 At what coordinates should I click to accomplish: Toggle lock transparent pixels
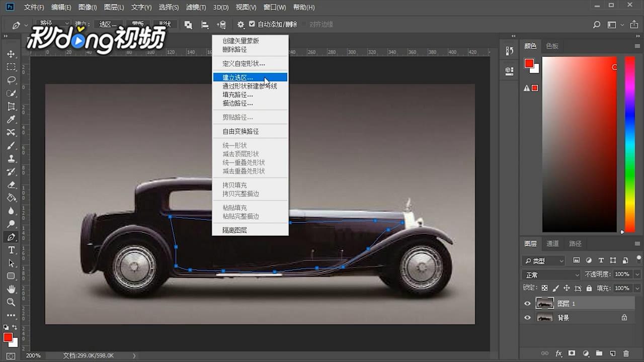pos(544,288)
